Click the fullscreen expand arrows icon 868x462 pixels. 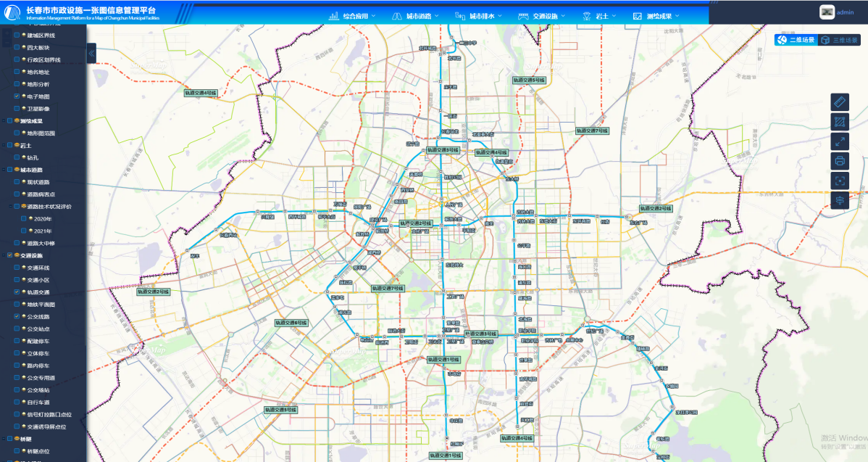(x=840, y=141)
